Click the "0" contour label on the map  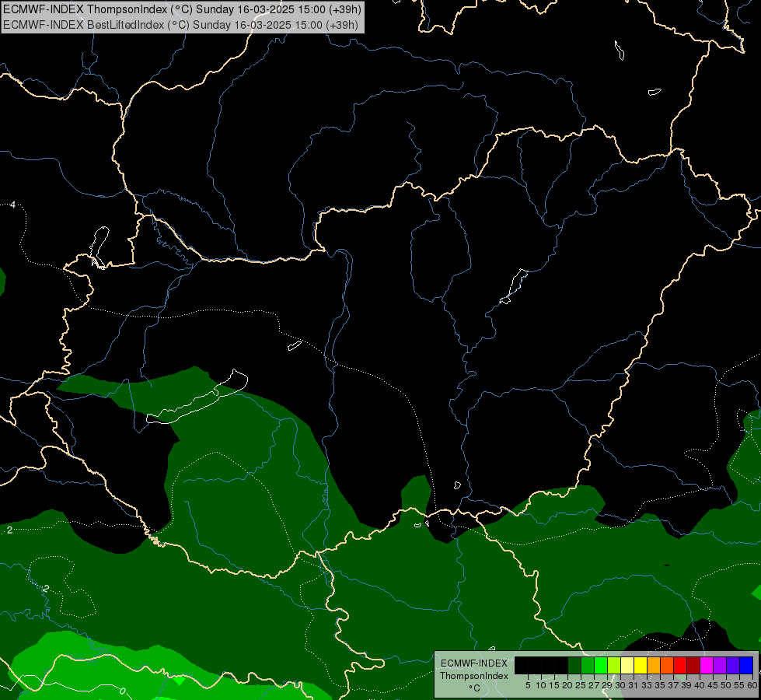click(x=122, y=691)
